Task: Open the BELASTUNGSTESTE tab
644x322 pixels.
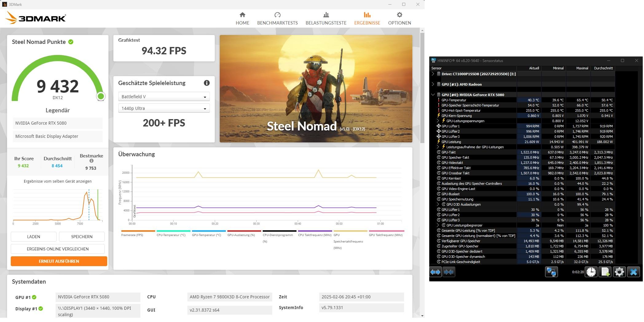Action: [x=326, y=18]
